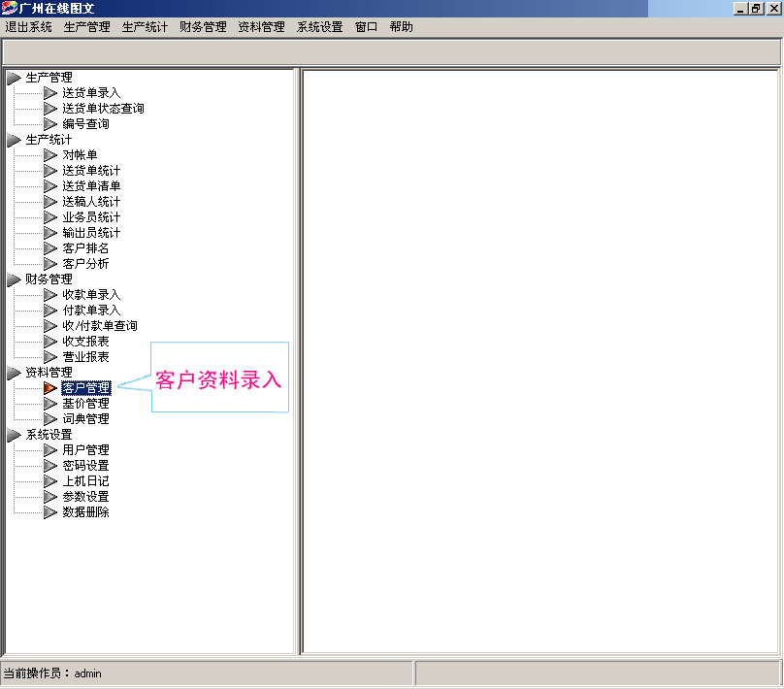This screenshot has width=784, height=689.
Task: Click arrow icon beside 送货单状态查询
Action: click(50, 109)
